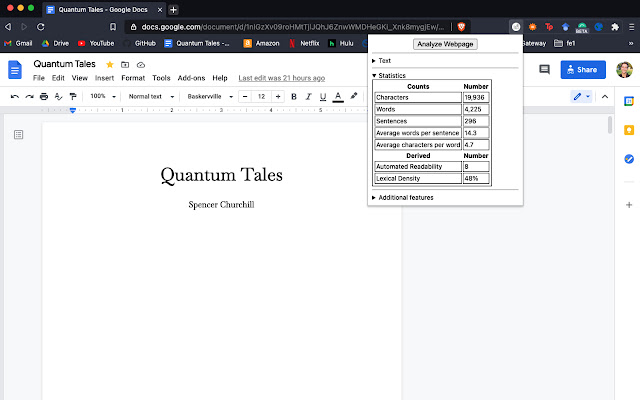Open the Add-ons menu
The width and height of the screenshot is (640, 400).
191,78
